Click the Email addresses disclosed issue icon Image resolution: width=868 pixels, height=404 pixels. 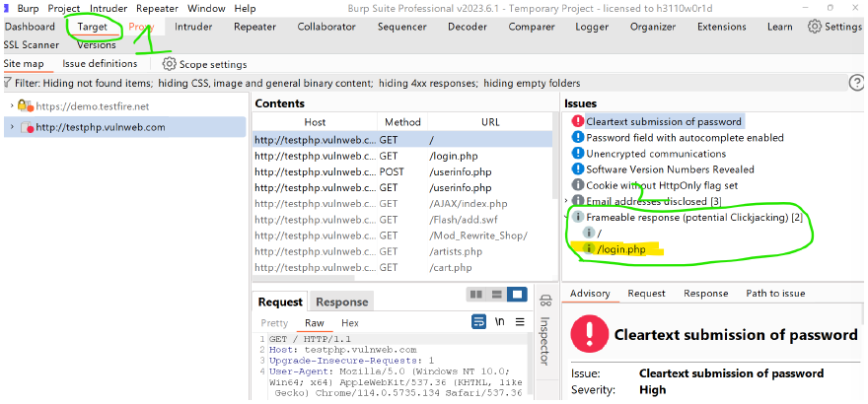pos(578,201)
